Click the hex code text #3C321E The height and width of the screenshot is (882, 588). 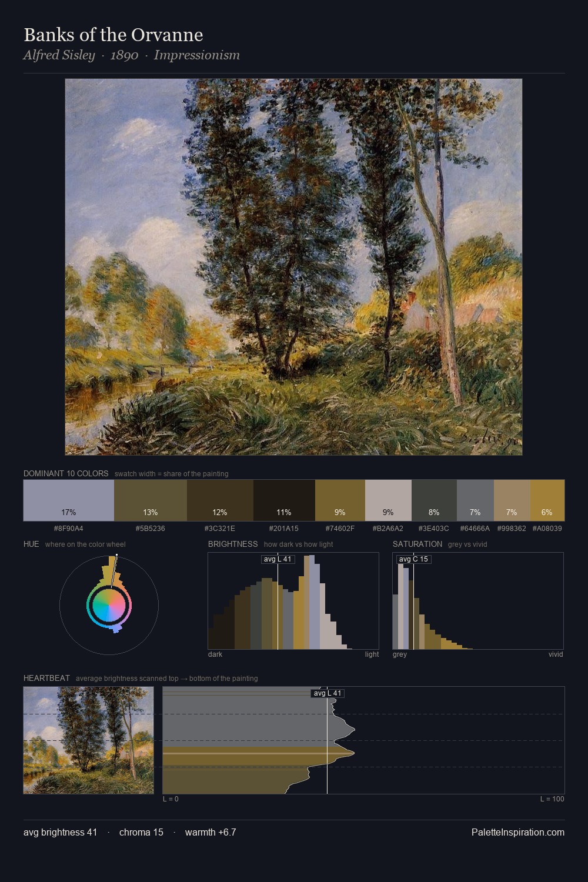(220, 529)
